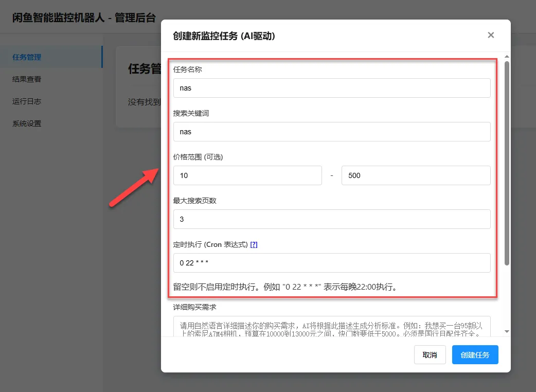Click the 取消 button
The height and width of the screenshot is (392, 536).
tap(430, 354)
